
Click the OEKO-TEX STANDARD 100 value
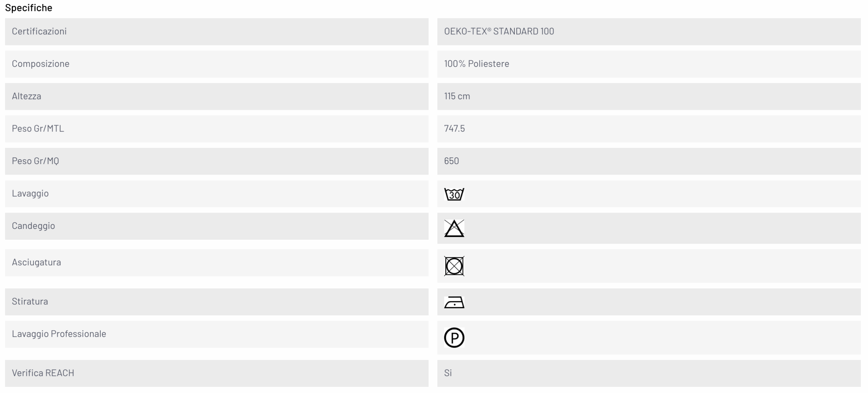[x=499, y=31]
